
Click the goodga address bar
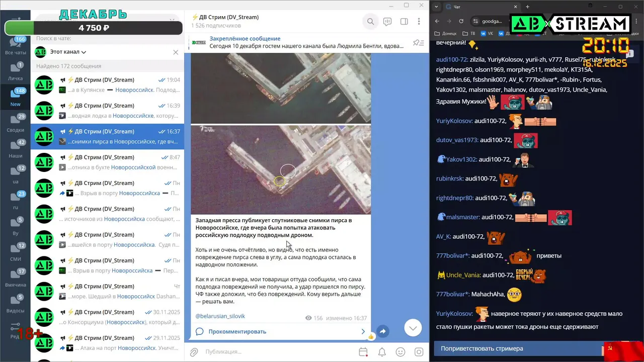coord(492,21)
